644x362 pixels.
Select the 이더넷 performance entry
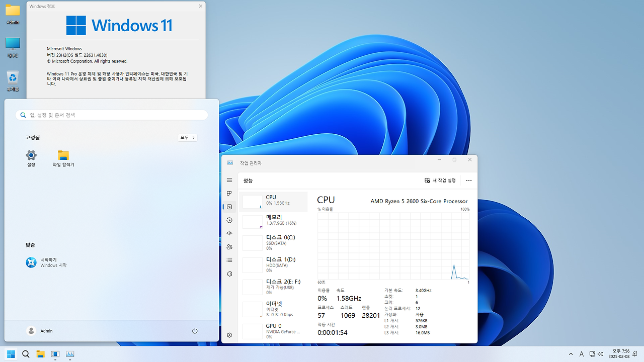point(274,309)
